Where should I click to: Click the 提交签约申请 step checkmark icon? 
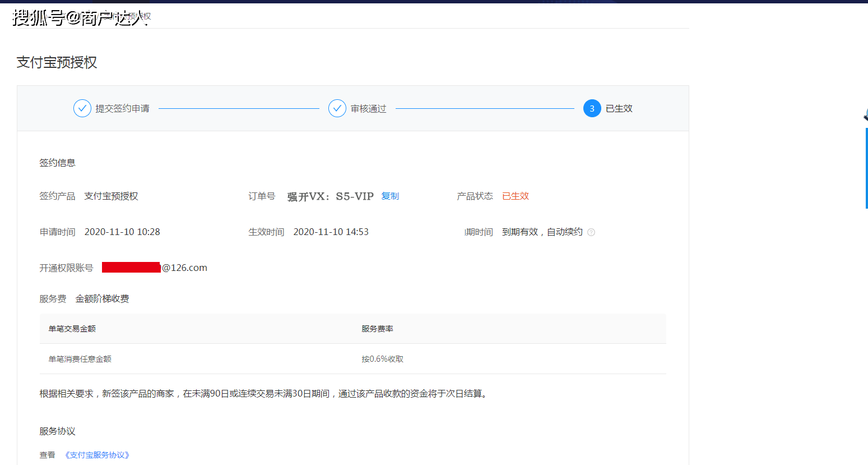(x=82, y=108)
